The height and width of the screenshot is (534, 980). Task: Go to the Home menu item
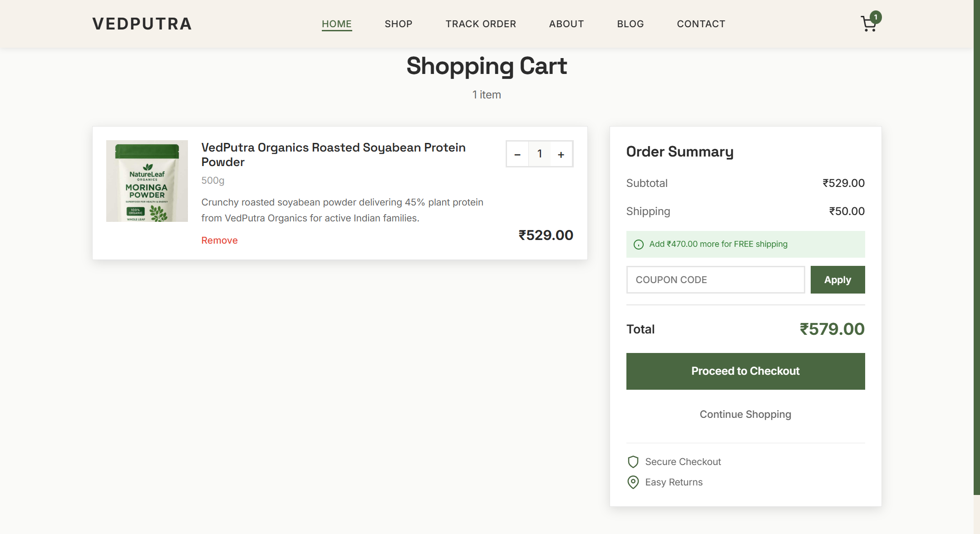coord(336,24)
